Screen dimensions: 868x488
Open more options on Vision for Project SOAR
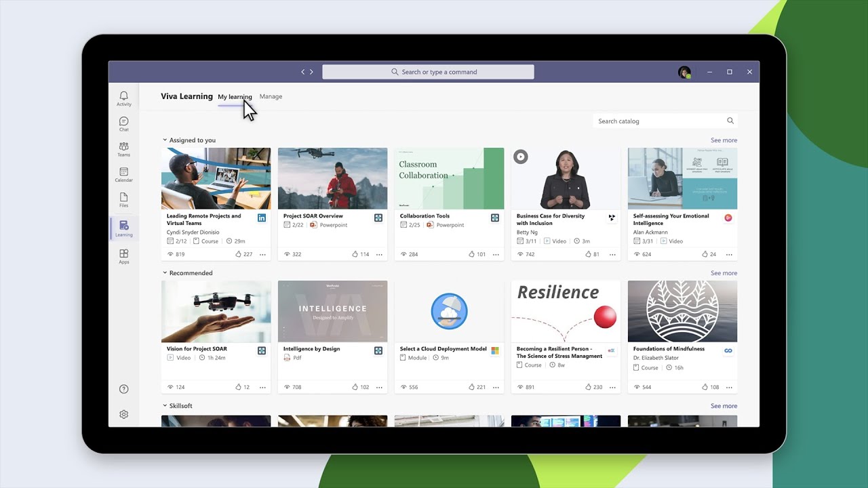click(262, 387)
